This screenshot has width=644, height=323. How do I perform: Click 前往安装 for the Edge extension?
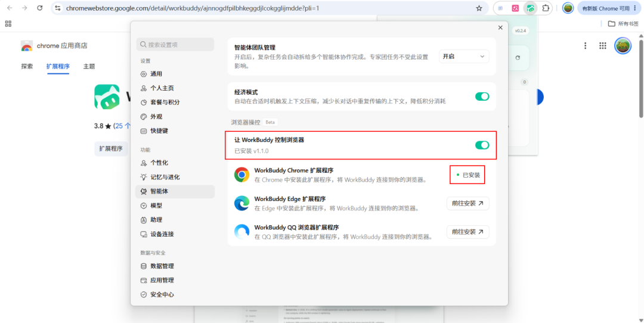(x=468, y=203)
